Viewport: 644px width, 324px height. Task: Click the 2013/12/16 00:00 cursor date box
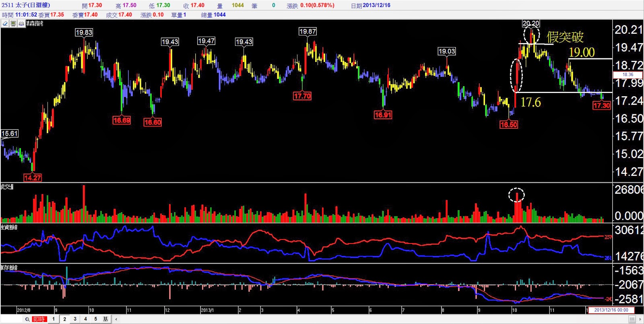611,310
